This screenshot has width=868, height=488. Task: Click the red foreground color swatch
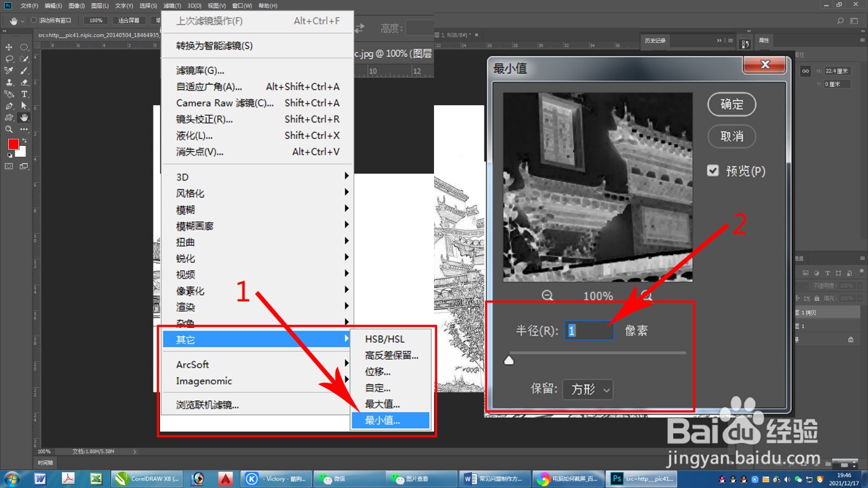point(14,144)
